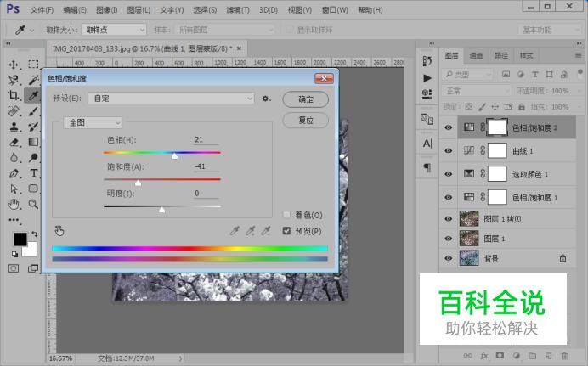Click the 饱和度 saturation value field
Screen dimensions: 588x366
point(206,166)
